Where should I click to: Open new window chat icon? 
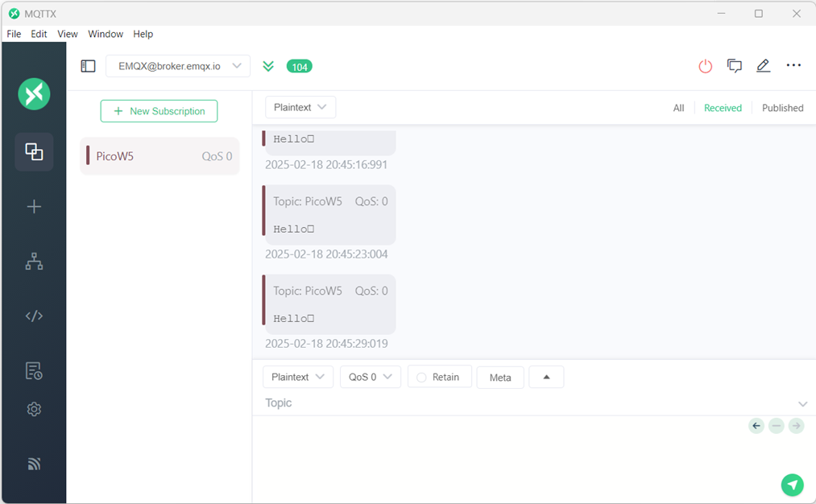735,66
